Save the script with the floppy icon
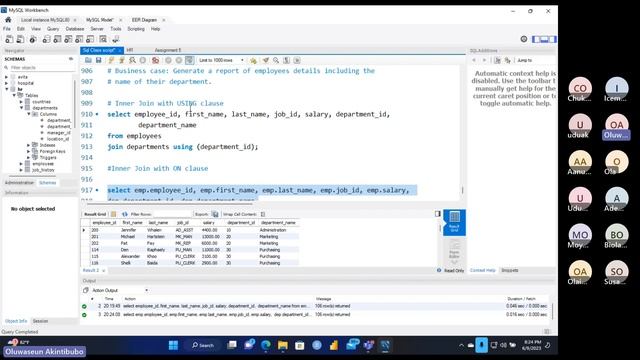Viewport: 640px width, 360px height. pos(98,60)
